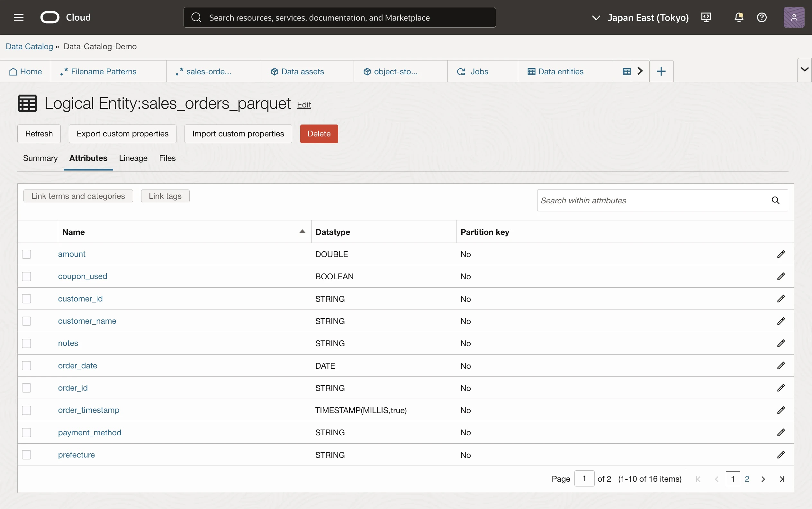Screen dimensions: 812x509
Task: Select the notes row checkbox
Action: (27, 343)
